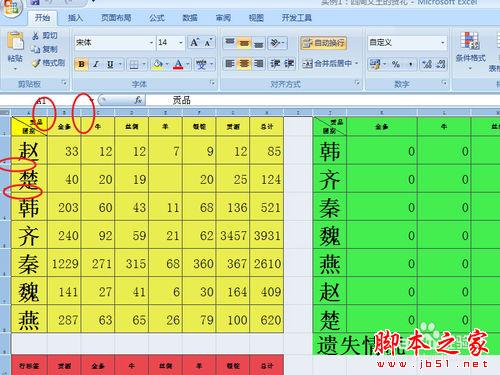Open number format 自定义 dropdown
The height and width of the screenshot is (375, 500).
[443, 43]
